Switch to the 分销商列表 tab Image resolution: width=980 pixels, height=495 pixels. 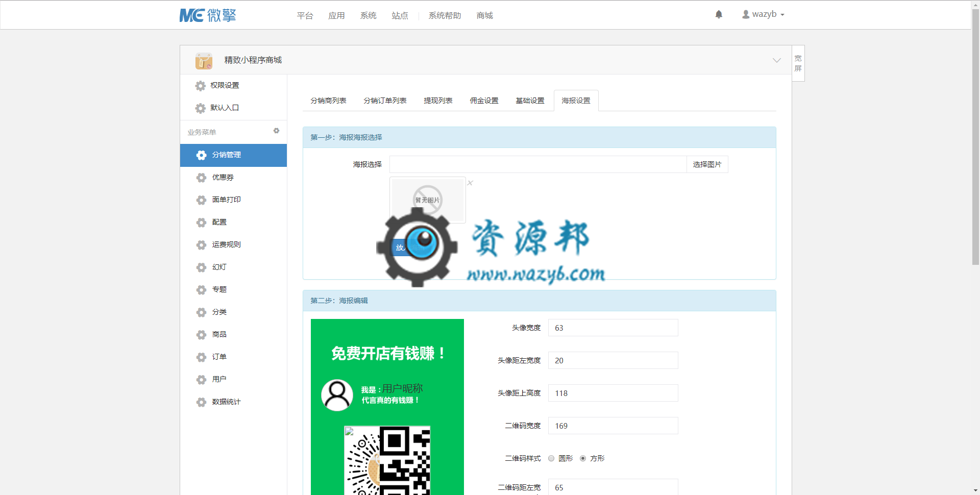click(x=328, y=101)
